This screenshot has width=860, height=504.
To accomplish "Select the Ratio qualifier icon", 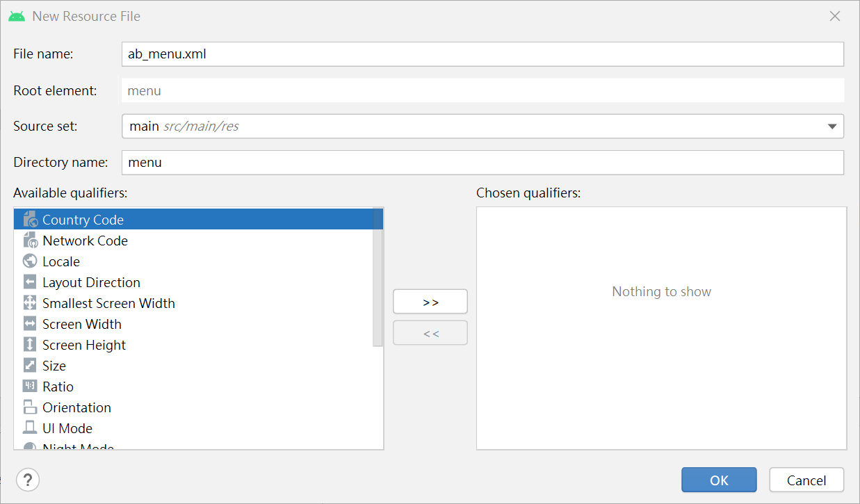I will 29,386.
